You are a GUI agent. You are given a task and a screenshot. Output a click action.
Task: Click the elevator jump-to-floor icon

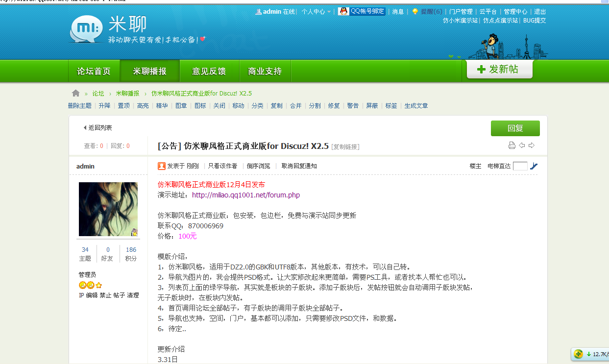tap(534, 166)
